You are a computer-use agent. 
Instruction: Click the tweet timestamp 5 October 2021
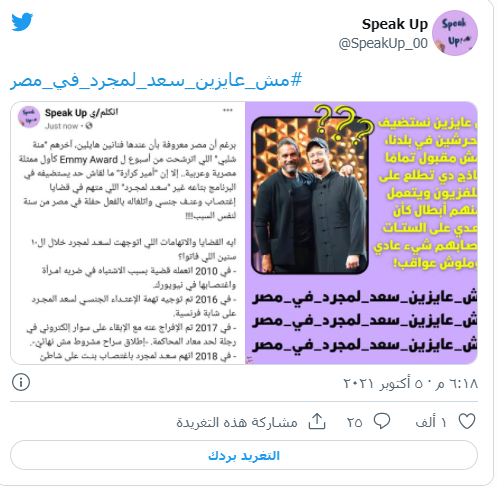coord(411,384)
